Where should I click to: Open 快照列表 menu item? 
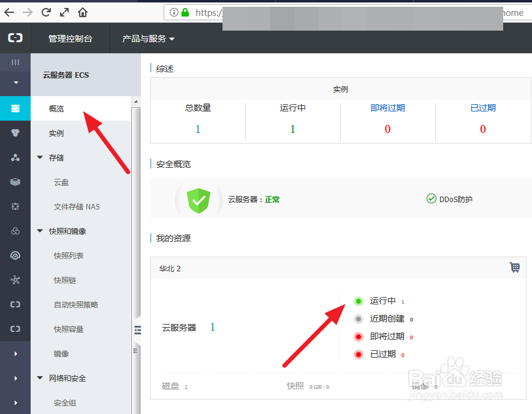(x=69, y=255)
